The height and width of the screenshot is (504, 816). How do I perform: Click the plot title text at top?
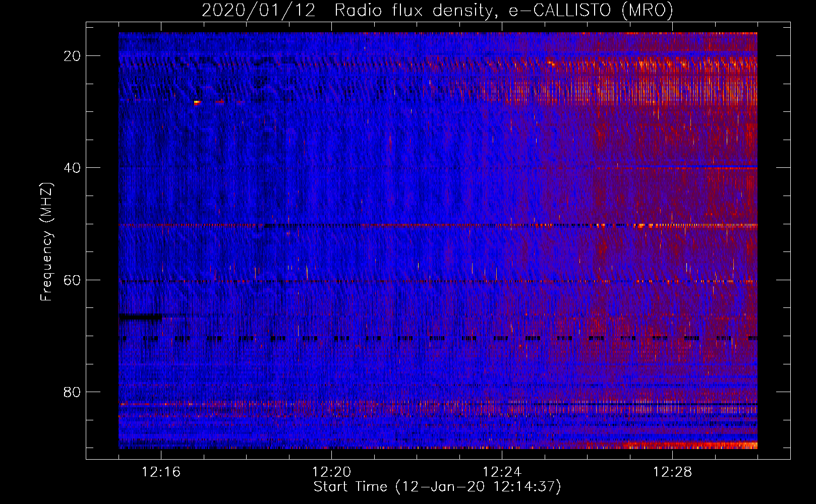[437, 11]
